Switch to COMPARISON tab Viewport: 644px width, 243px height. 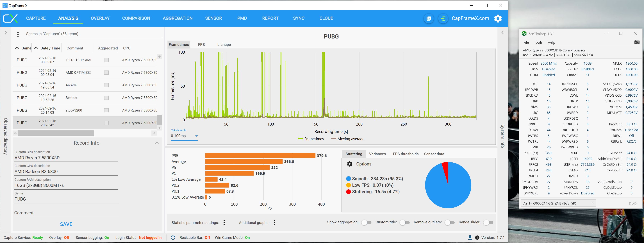point(136,18)
